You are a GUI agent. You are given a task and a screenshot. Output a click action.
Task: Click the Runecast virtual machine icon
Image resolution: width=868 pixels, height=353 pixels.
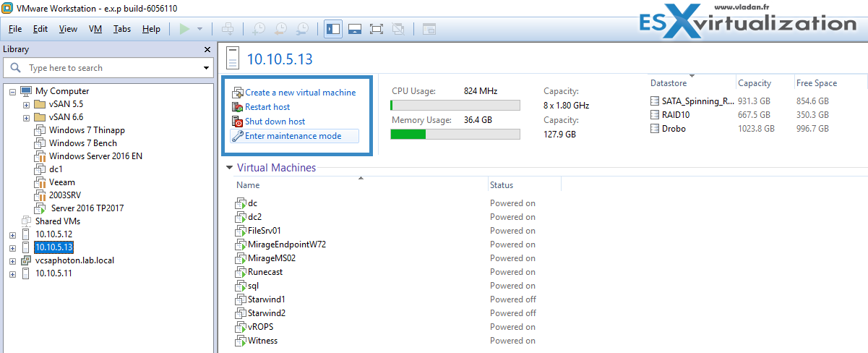[x=241, y=272]
